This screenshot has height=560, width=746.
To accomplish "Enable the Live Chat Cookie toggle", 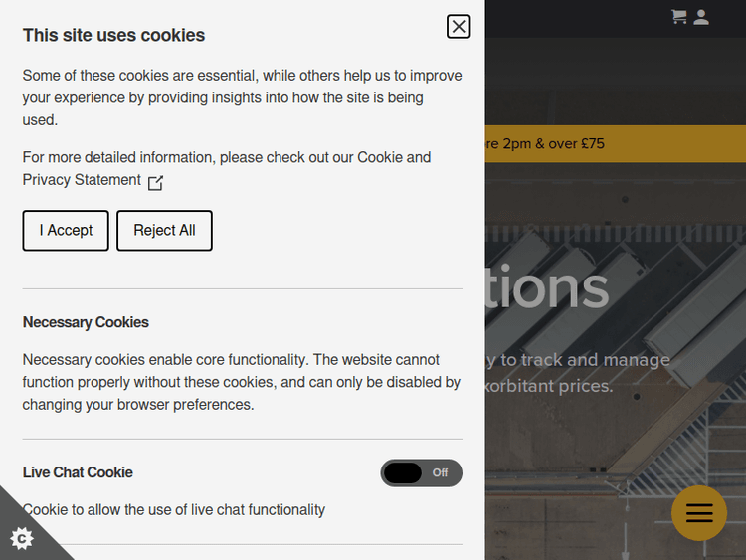I will coord(421,473).
